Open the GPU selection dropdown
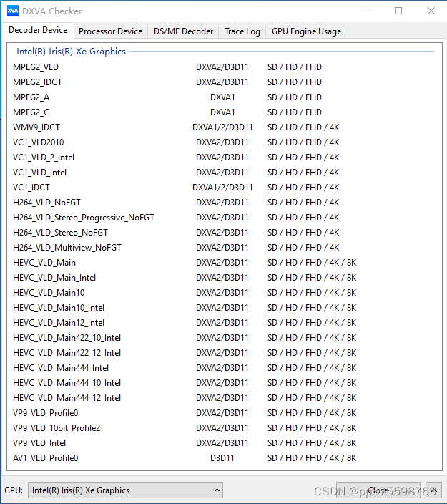Screen dimensions: 447x504 click(x=126, y=490)
